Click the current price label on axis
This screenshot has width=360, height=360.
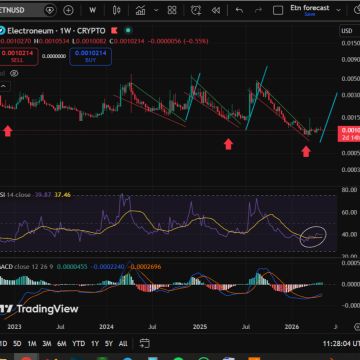(x=349, y=134)
